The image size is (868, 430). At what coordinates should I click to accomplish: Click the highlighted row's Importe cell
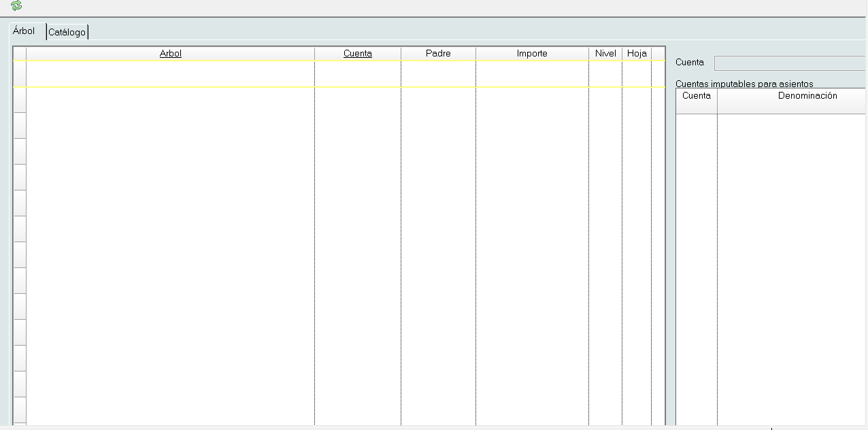pos(531,73)
